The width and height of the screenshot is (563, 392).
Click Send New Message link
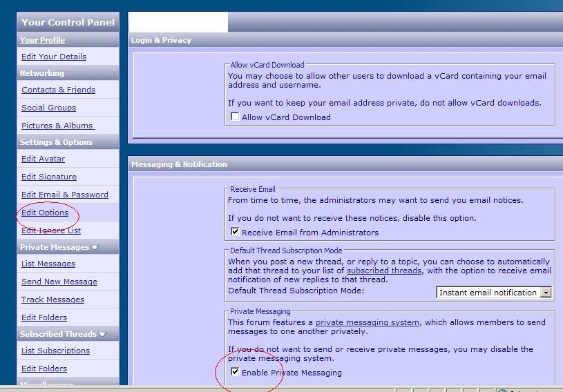[x=59, y=282]
